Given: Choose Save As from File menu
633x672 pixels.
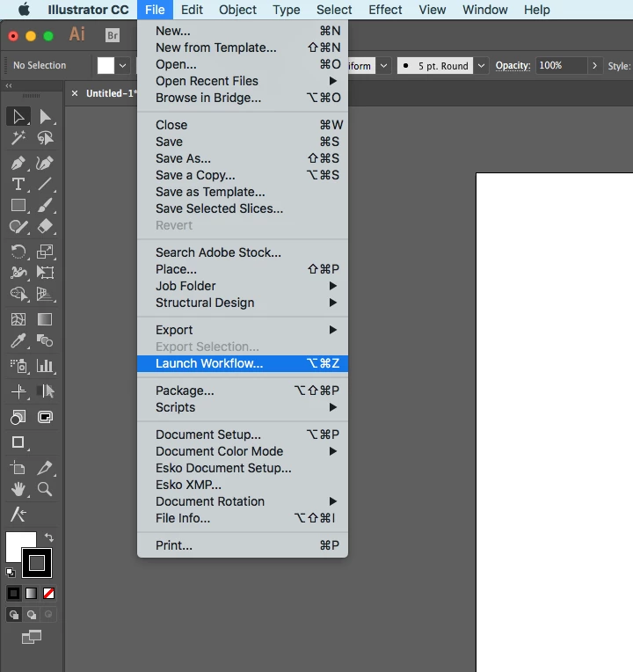Looking at the screenshot, I should click(243, 158).
